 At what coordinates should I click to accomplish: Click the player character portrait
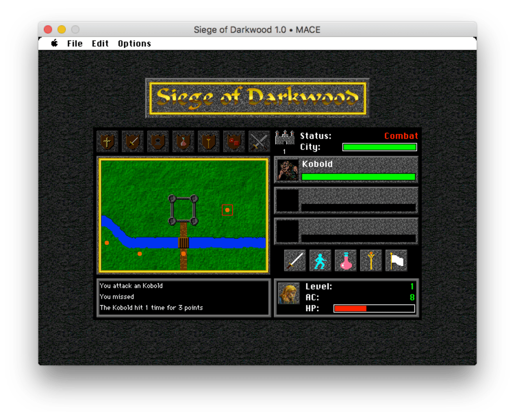289,294
